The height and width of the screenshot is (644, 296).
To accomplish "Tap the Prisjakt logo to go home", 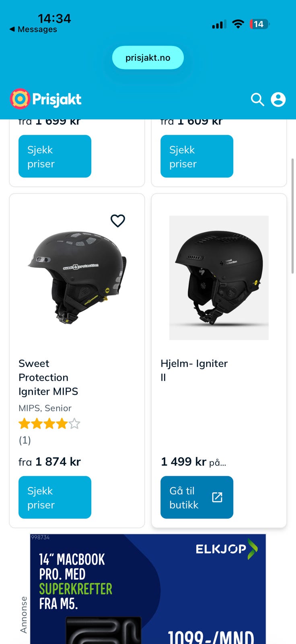I will [46, 99].
